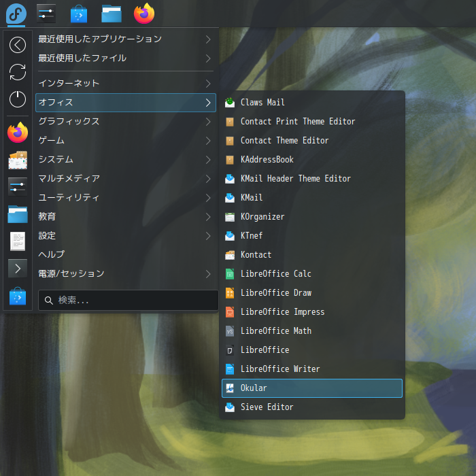
Task: Expand the ユーティリティ submenu arrow
Action: click(208, 198)
